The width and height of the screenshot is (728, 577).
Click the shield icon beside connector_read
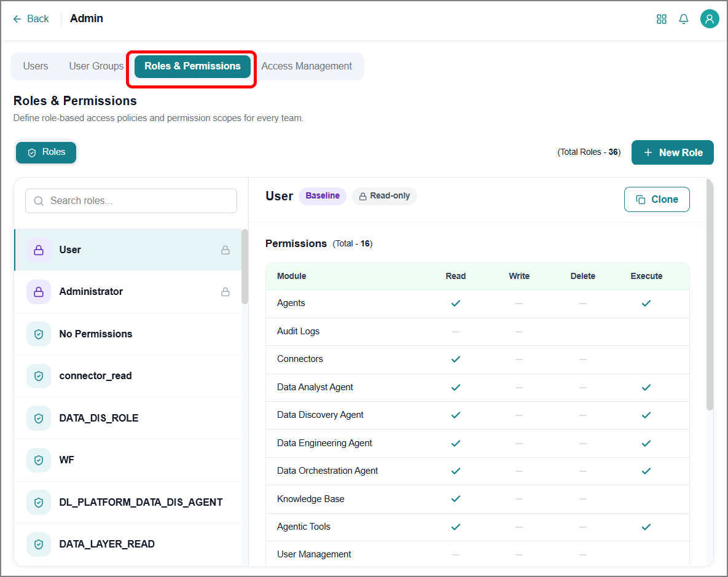click(x=39, y=376)
